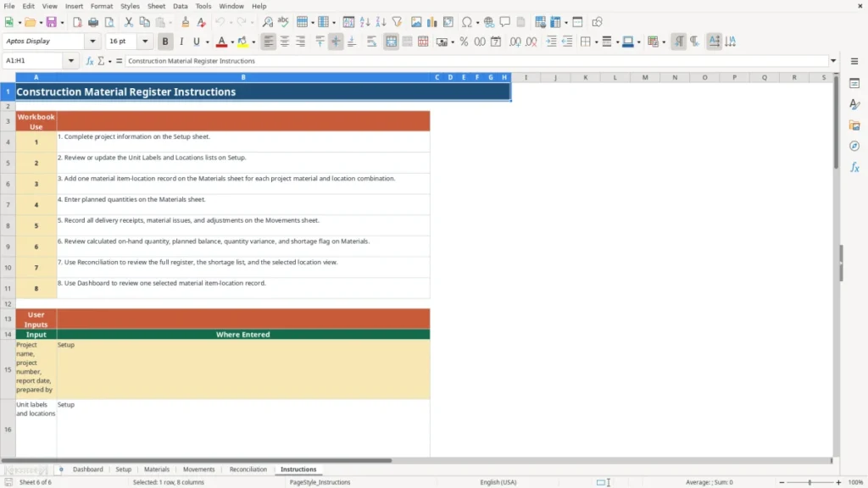Run the Spelling check icon
The width and height of the screenshot is (868, 488).
283,22
